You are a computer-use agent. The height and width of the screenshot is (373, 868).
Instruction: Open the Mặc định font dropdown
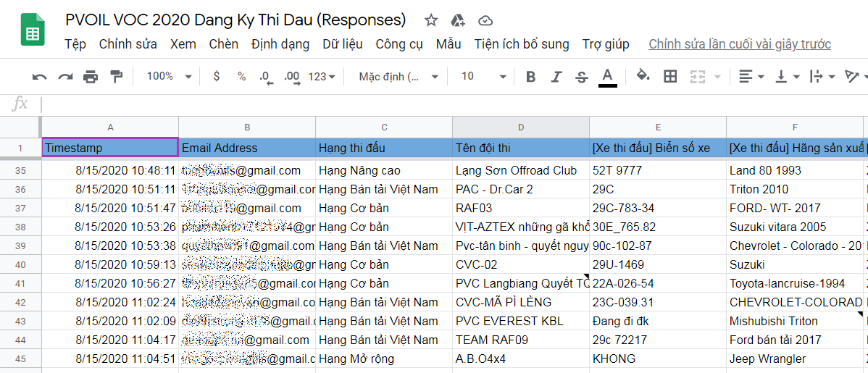(398, 76)
